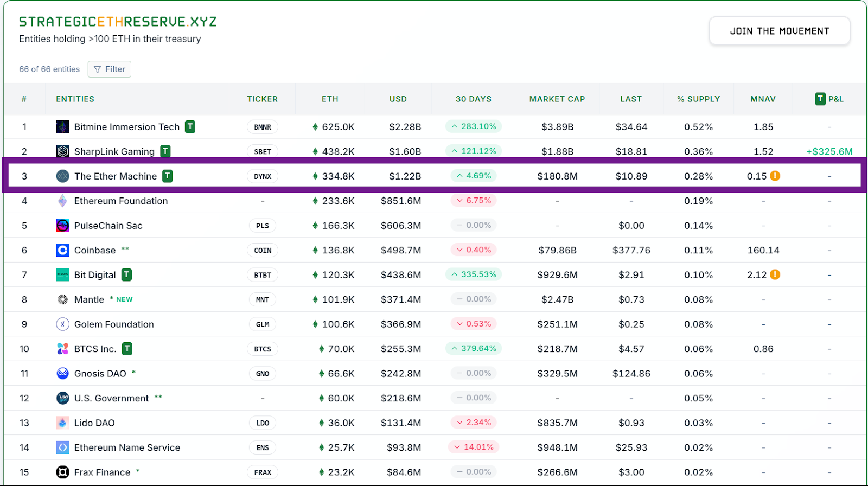Click the MNT ticker pill
868x486 pixels.
(x=263, y=299)
